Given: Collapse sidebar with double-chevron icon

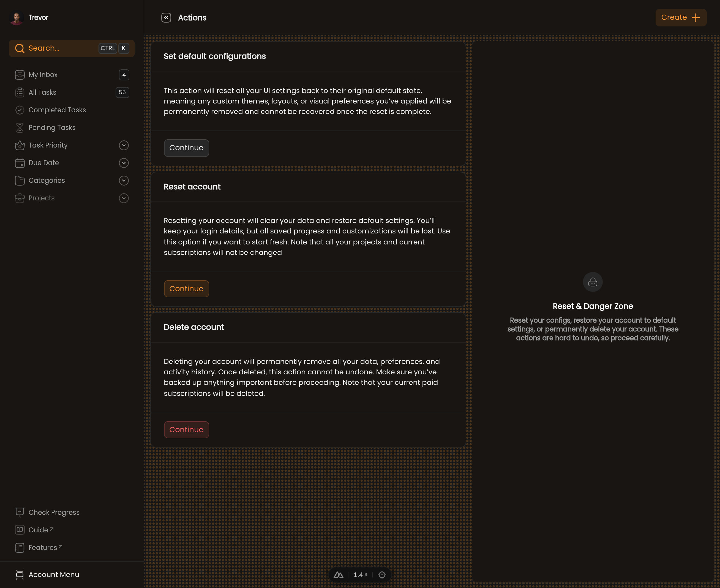Looking at the screenshot, I should [166, 18].
